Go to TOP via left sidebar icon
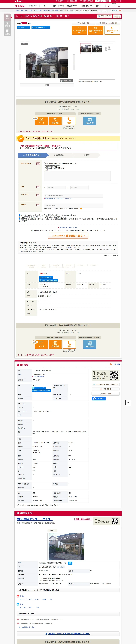Viewport: 136px width, 644px height. 7,17
